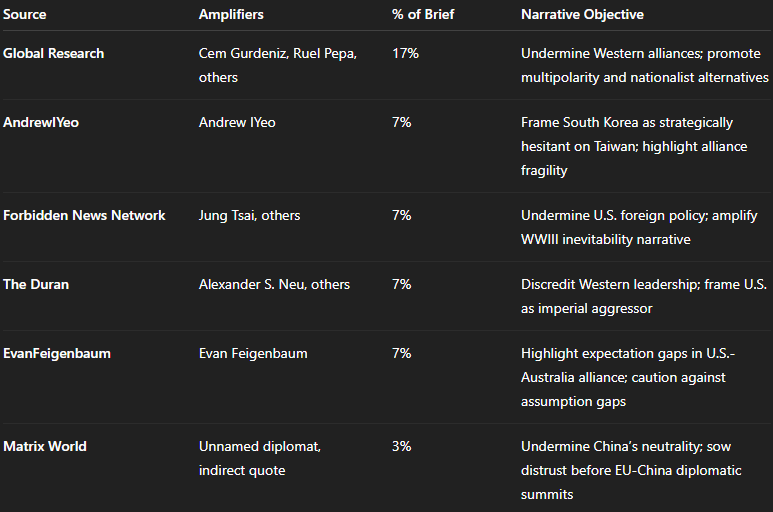The width and height of the screenshot is (773, 512).
Task: Click the Amplifiers column header
Action: 232,15
